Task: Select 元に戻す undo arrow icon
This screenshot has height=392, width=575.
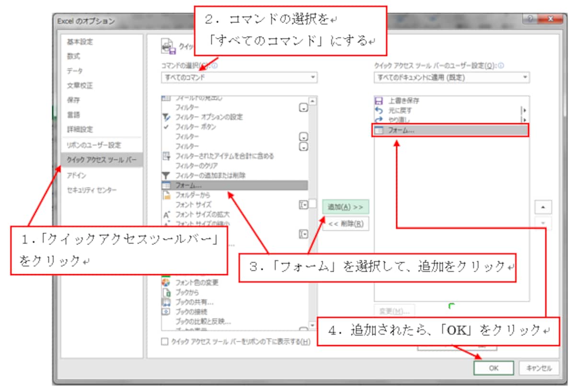Action: pos(379,111)
